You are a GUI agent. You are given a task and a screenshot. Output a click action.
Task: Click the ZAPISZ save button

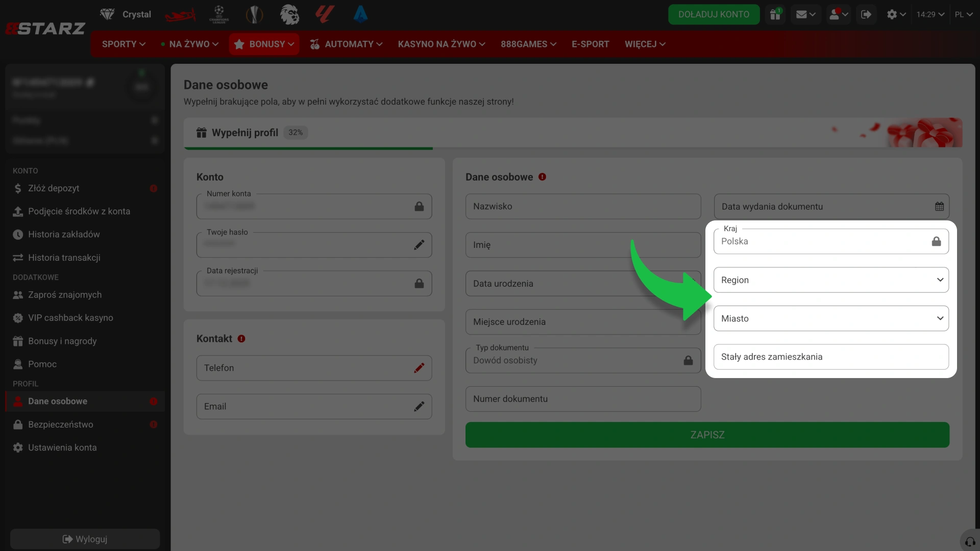pos(707,435)
